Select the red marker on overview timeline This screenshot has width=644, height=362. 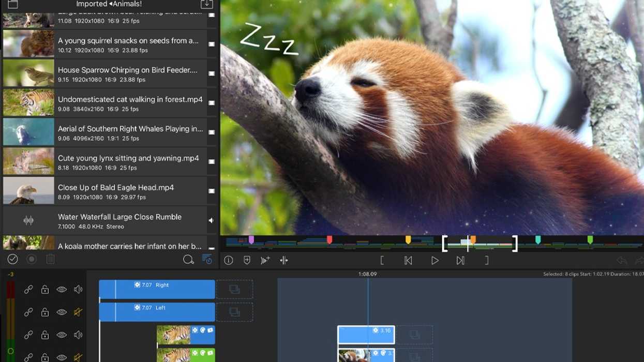tap(330, 240)
